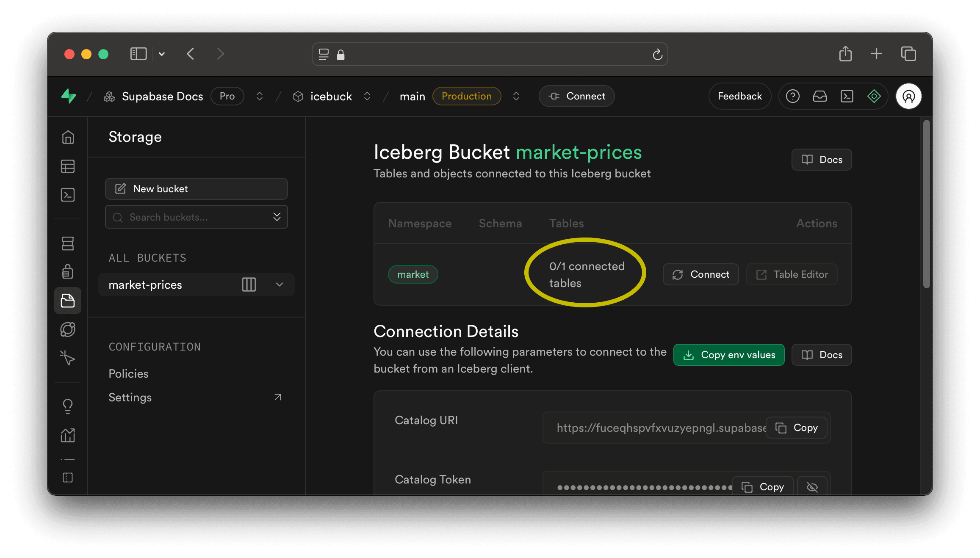The height and width of the screenshot is (558, 980).
Task: Expand the icebuck project switcher chevrons
Action: (x=367, y=96)
